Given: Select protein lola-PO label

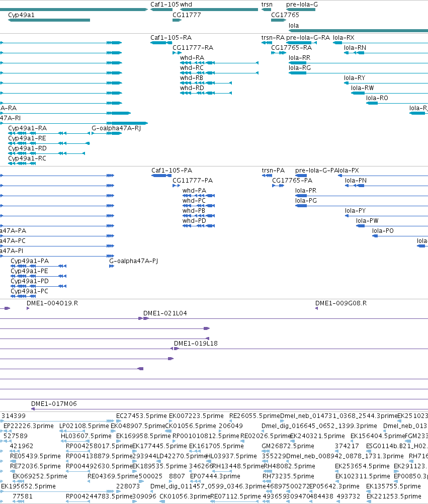Looking at the screenshot, I should (x=383, y=231).
